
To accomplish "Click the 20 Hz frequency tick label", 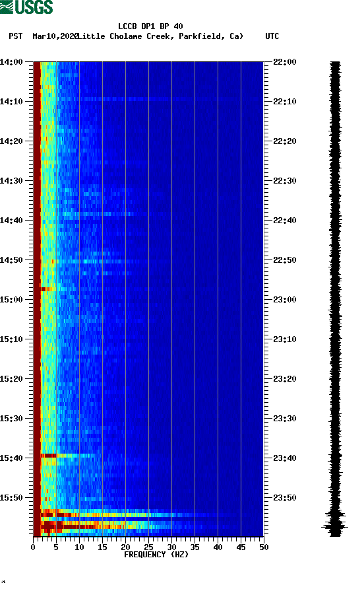I will pos(125,547).
